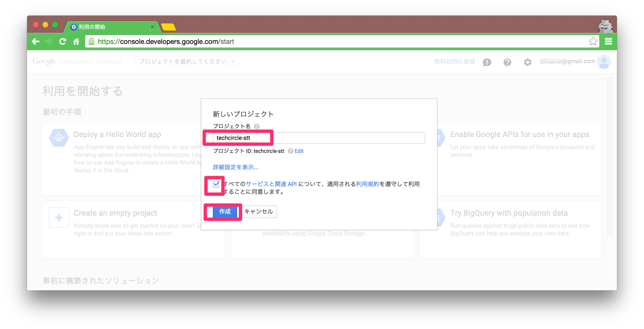Open the サービスと関連 API link
Viewport: 644px width, 329px height.
click(271, 184)
